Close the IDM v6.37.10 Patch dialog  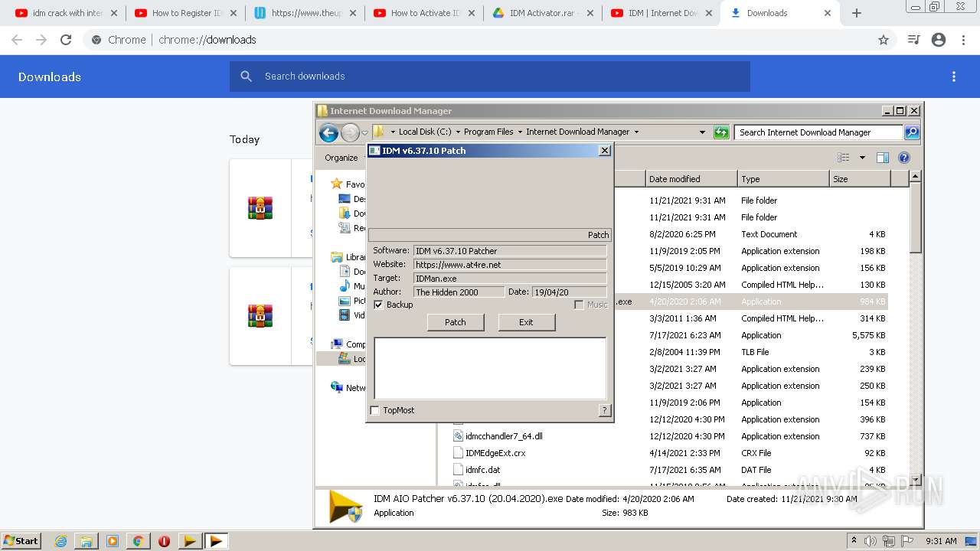(604, 151)
